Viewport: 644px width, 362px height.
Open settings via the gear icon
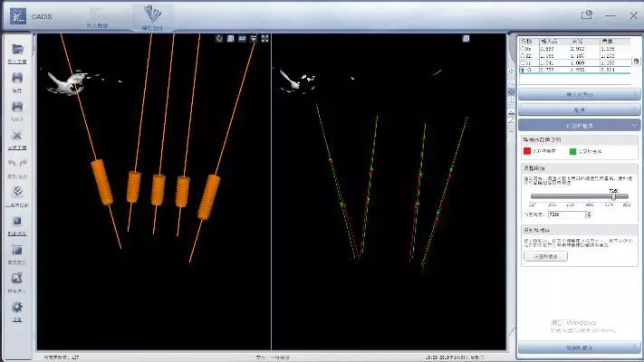(16, 308)
